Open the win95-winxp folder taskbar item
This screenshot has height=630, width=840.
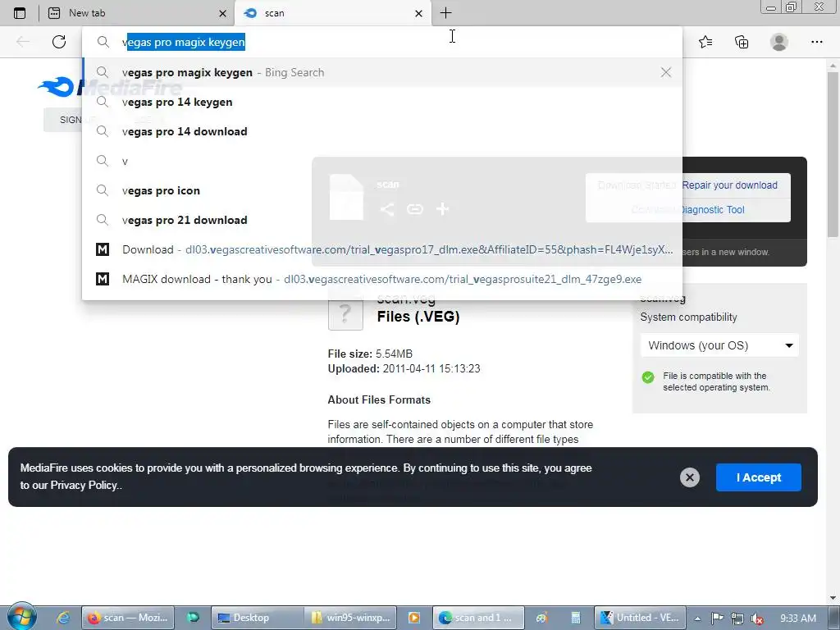[350, 618]
